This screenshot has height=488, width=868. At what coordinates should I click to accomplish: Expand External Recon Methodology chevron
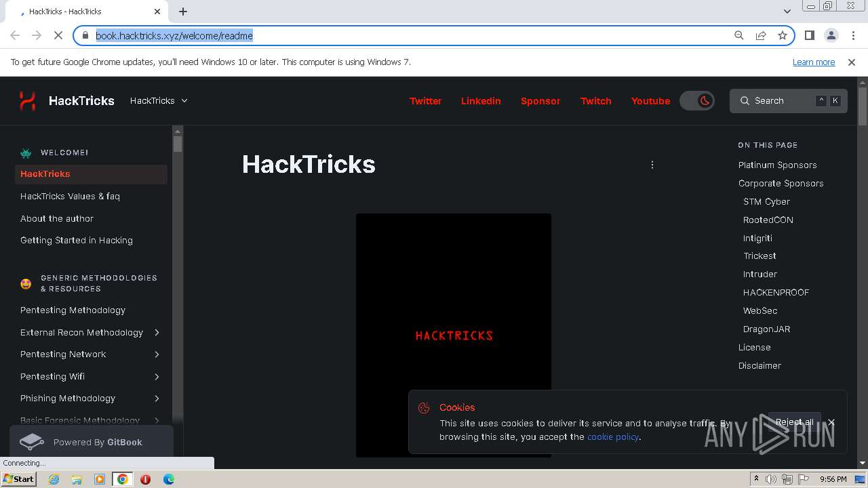point(157,333)
